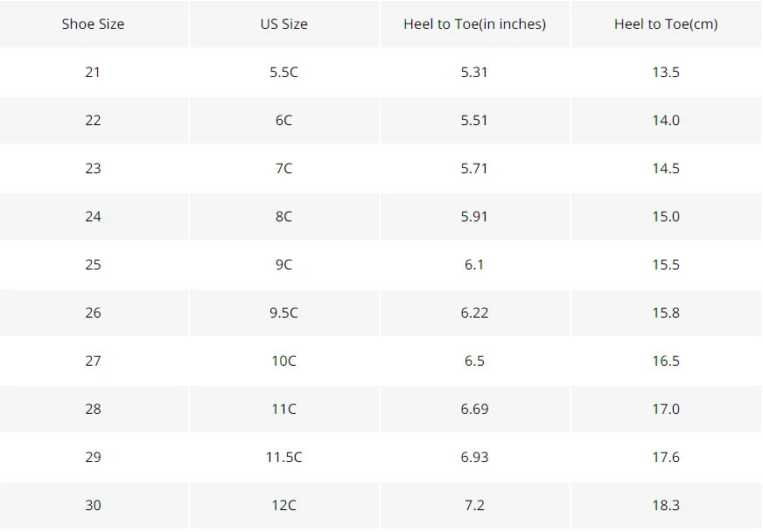Select the 11.5C US size cell
Viewport: 763px width, 532px height.
coord(284,458)
